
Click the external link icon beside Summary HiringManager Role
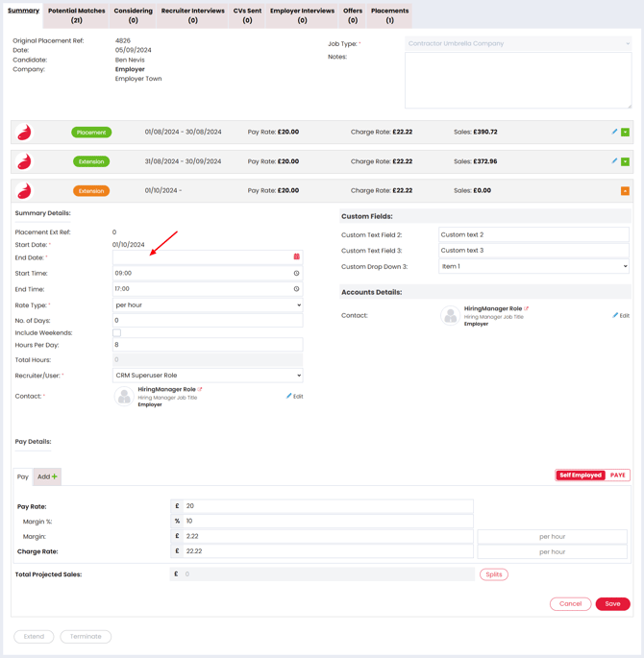200,389
